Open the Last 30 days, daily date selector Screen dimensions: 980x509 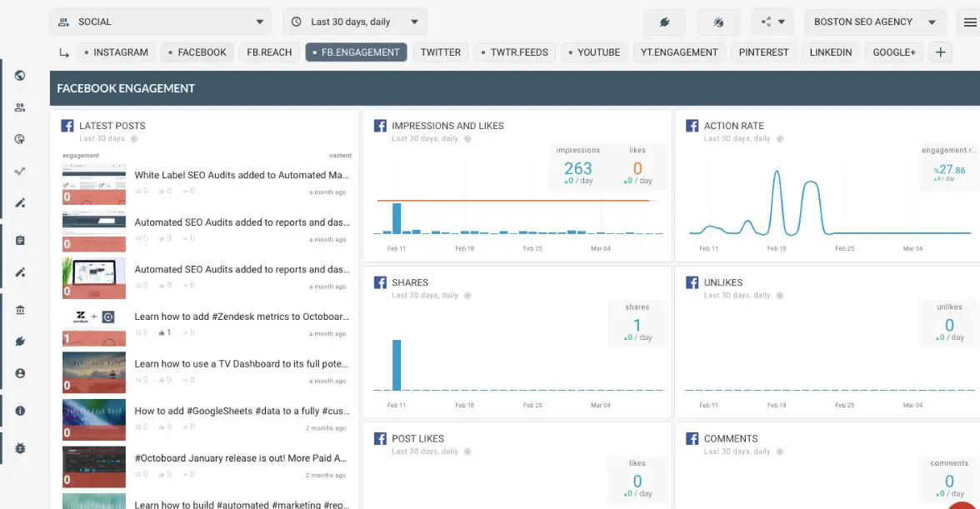[x=355, y=22]
